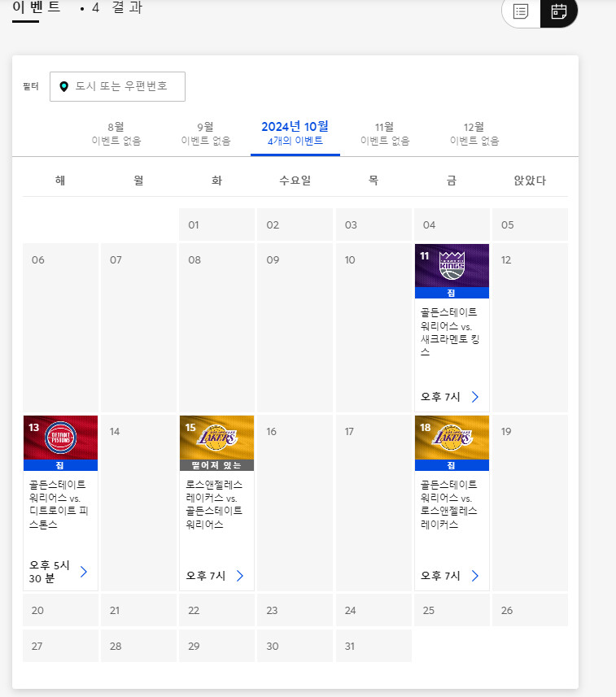Image resolution: width=616 pixels, height=697 pixels.
Task: Open Warriors vs. 디트로이트 피스톤스 event
Action: tap(59, 504)
